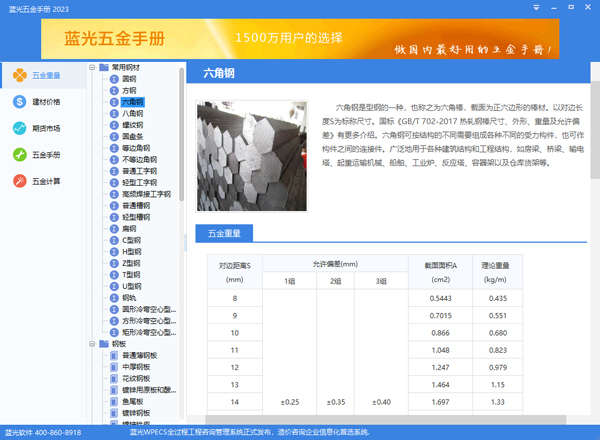Collapse the 钢板 tree group

[92, 343]
